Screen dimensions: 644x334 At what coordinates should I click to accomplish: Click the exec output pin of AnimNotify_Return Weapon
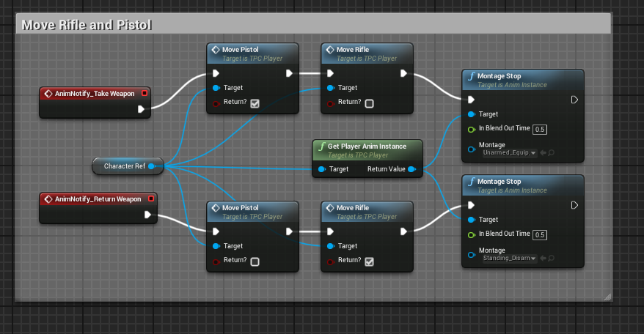coord(147,215)
